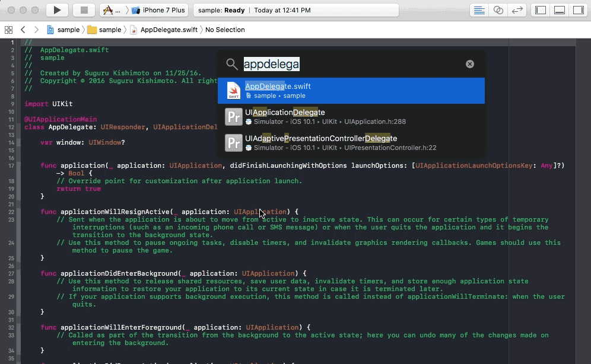Go forward in the jump bar history
The height and width of the screenshot is (364, 591).
[36, 30]
